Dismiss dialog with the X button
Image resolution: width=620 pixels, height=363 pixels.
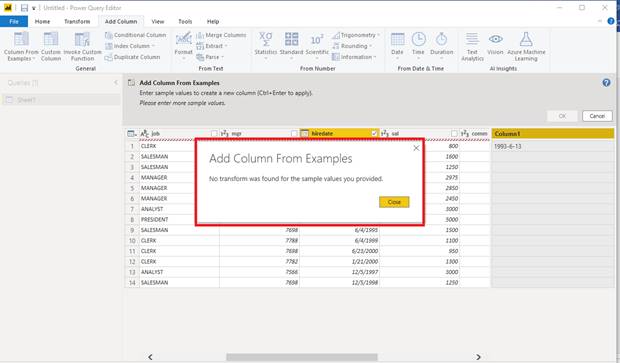[416, 148]
